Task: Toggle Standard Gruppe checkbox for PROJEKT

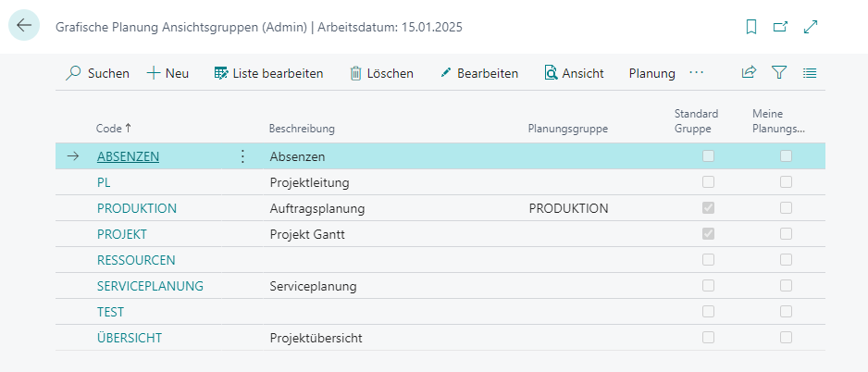Action: point(708,233)
